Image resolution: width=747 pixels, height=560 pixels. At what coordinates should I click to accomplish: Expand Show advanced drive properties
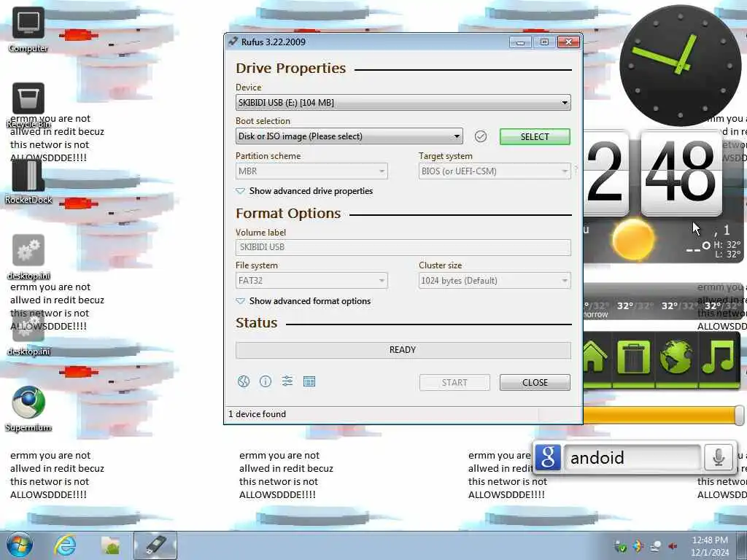(x=304, y=191)
